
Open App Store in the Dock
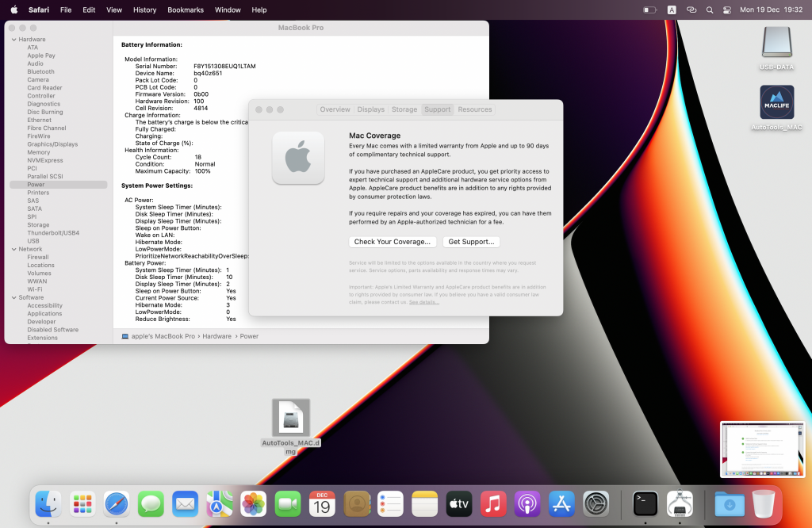coord(561,503)
